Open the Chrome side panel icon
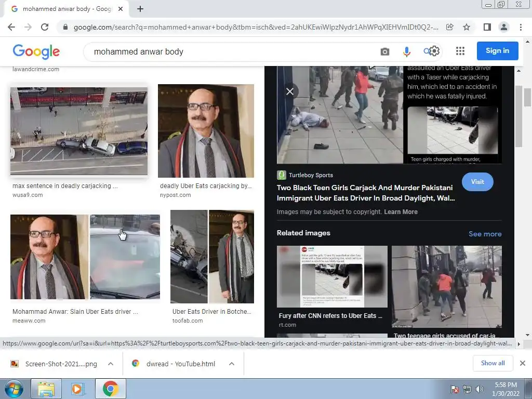The width and height of the screenshot is (532, 399). (x=487, y=27)
